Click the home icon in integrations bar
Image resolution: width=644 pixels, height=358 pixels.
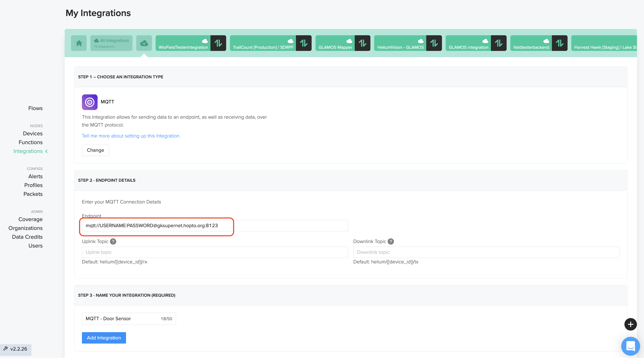(79, 43)
